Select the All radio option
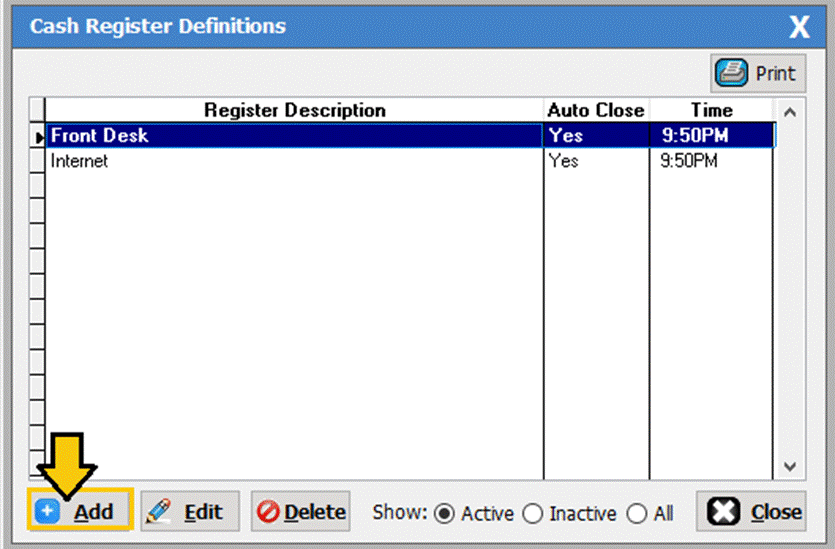The width and height of the screenshot is (835, 549). pos(636,514)
